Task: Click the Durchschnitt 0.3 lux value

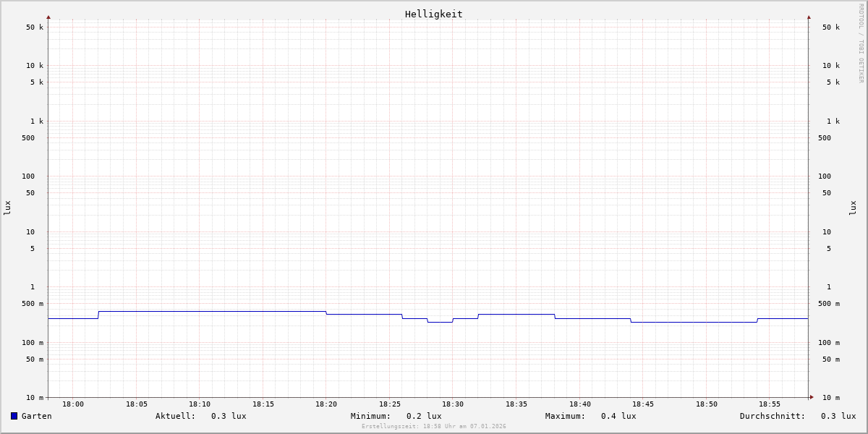Action: [838, 416]
